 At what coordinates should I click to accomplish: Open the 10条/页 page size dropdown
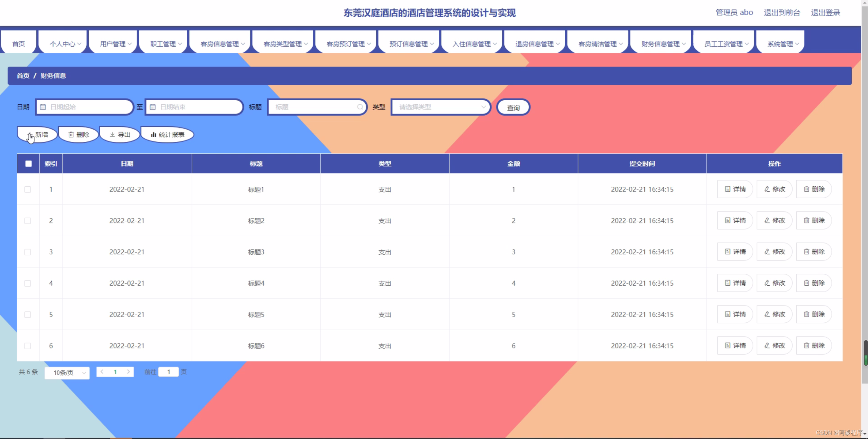[x=67, y=373]
